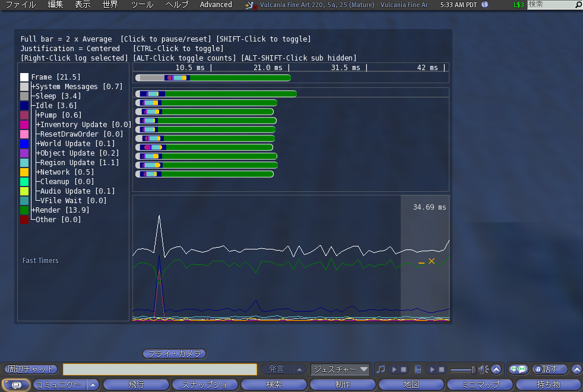
Task: Open the ジェスチャー dropdown
Action: click(x=341, y=369)
